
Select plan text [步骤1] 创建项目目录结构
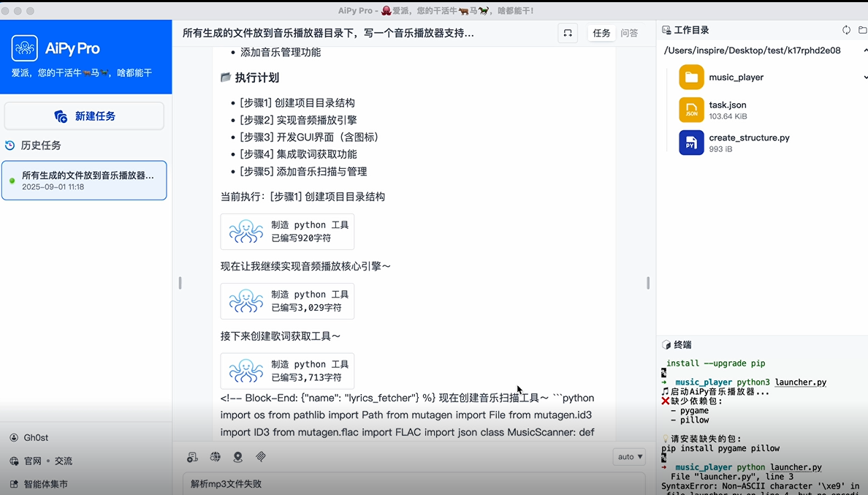click(297, 102)
